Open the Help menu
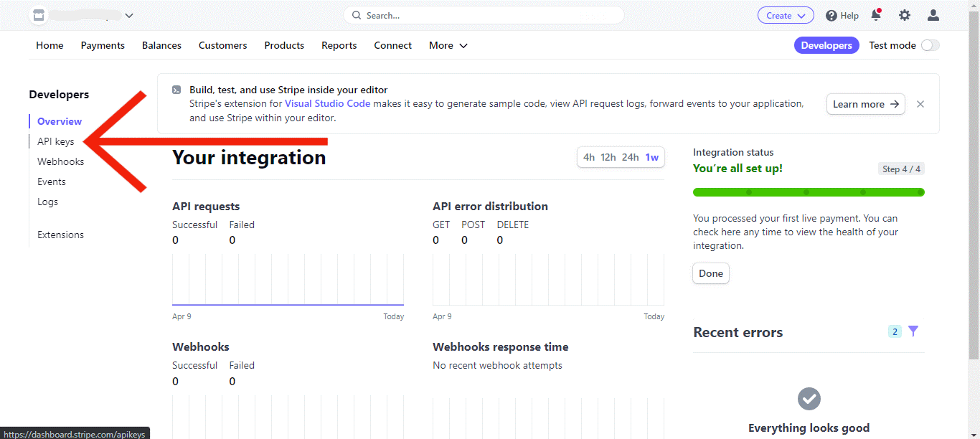Screen dimensions: 980x439 [842, 15]
